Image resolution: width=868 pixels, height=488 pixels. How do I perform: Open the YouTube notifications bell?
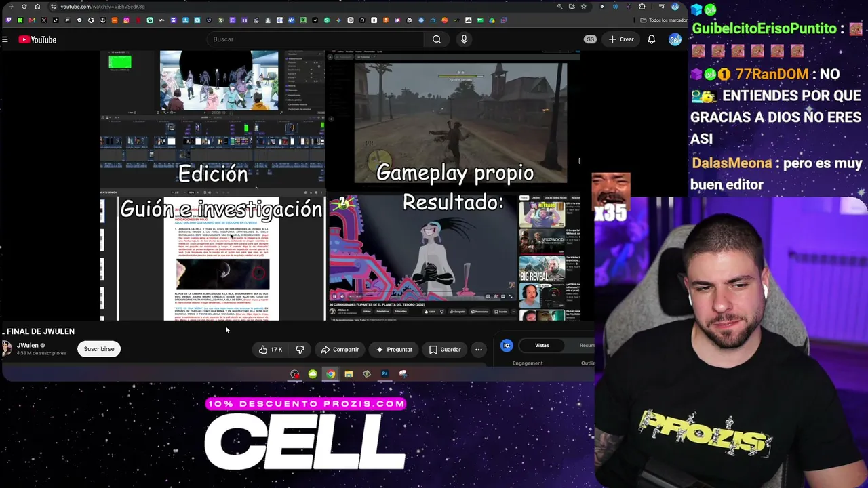point(651,39)
